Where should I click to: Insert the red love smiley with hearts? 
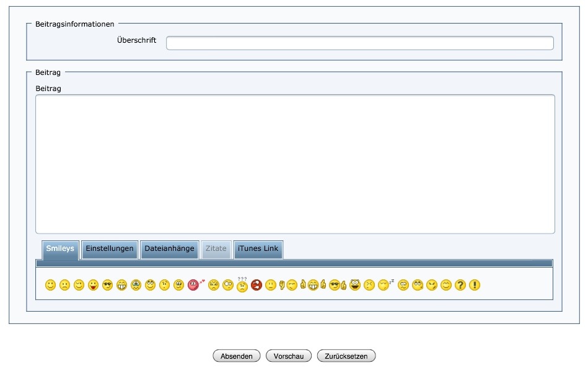[x=196, y=285]
